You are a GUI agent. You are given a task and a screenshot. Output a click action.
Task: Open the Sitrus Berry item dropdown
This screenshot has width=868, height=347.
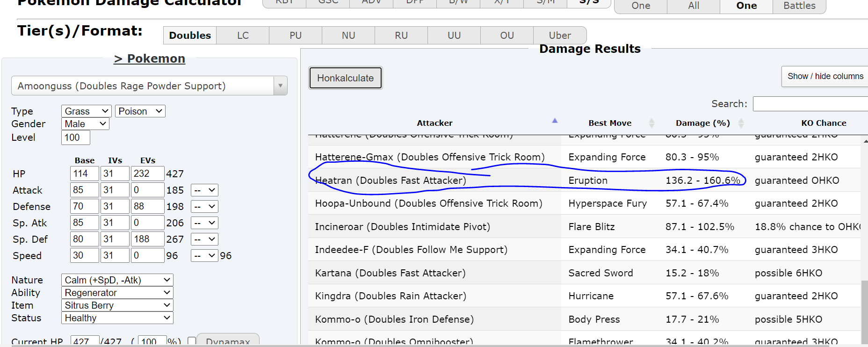click(x=117, y=305)
